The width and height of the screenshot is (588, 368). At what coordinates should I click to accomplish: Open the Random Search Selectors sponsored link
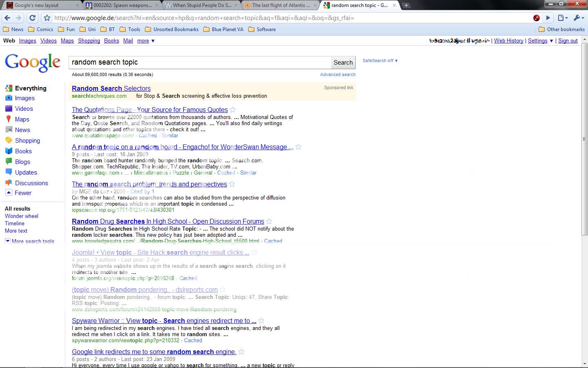tap(111, 88)
